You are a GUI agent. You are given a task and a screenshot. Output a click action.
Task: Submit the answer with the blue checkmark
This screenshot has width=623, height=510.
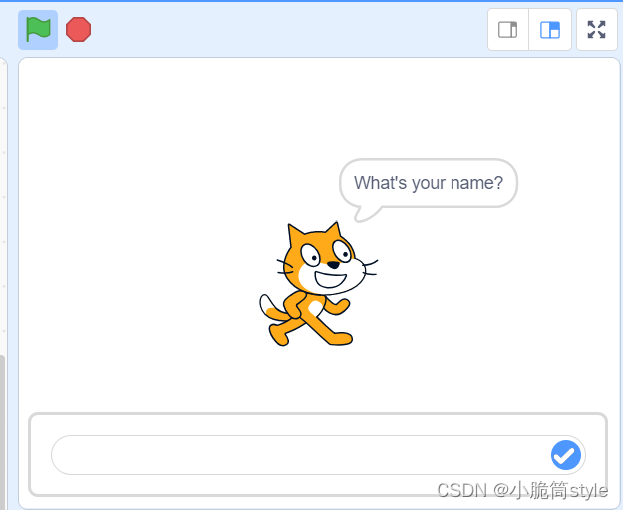566,455
